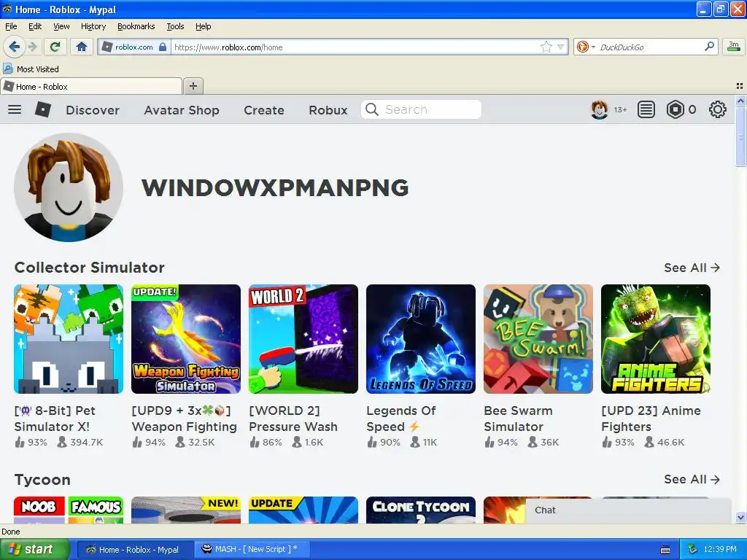The height and width of the screenshot is (560, 747).
Task: Click the Robux balance hexagon icon
Action: click(675, 109)
